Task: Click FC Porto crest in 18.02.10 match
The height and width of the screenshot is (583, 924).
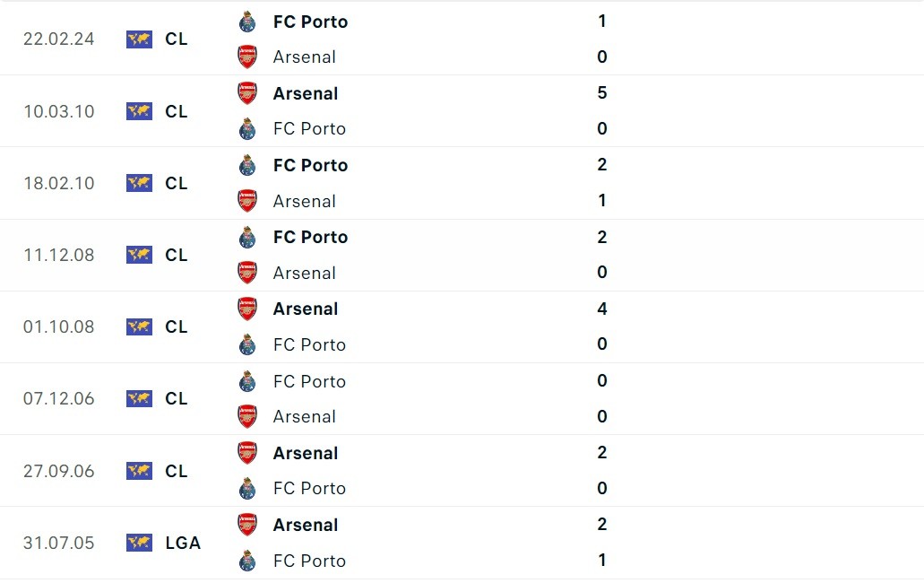Action: (247, 165)
